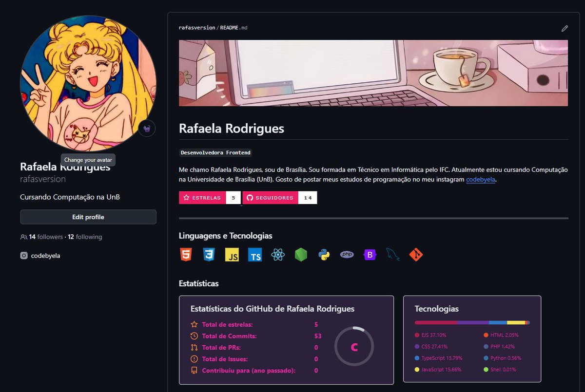The width and height of the screenshot is (585, 392).
Task: Click the Python 0.56% legend entry
Action: [502, 358]
